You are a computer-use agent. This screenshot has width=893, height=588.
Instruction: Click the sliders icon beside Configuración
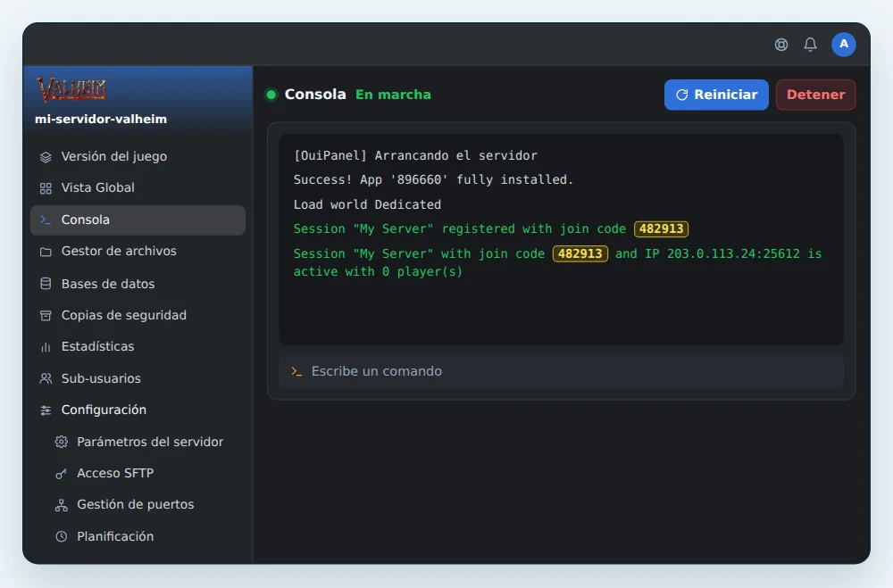pyautogui.click(x=46, y=410)
